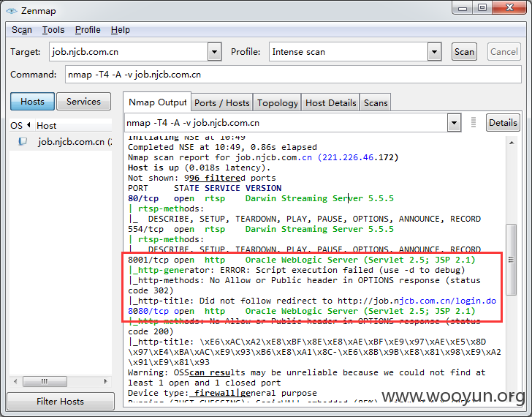Click the 'PORT STATE SERVICE VERSION' header line
Screen dimensions: 532x417
click(205, 188)
